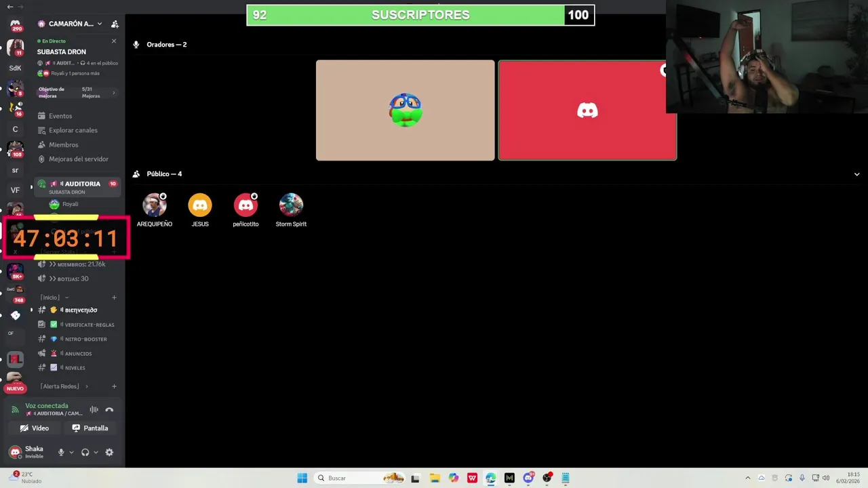This screenshot has width=868, height=488.
Task: Open Discord direct messages home icon
Action: tap(15, 25)
